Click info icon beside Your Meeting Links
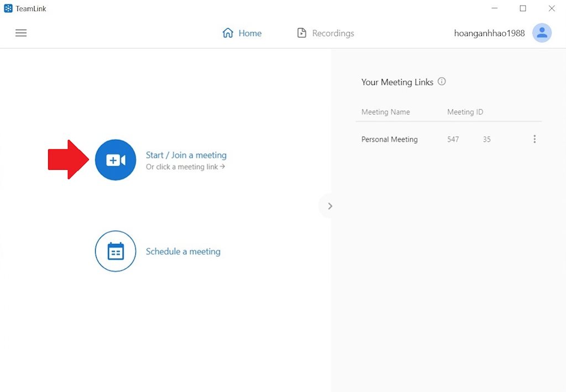Screen dimensions: 566x392 point(442,81)
